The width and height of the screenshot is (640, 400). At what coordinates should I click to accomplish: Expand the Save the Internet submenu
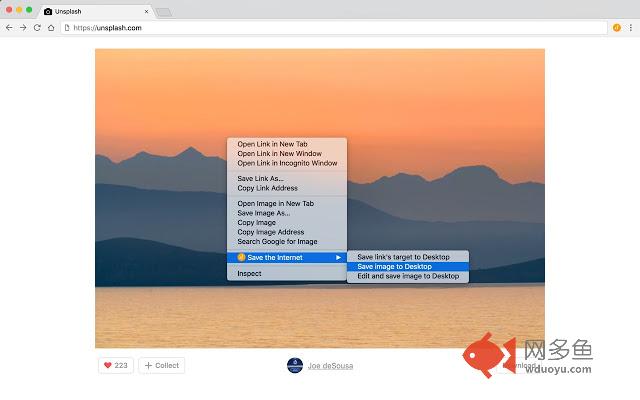(287, 258)
